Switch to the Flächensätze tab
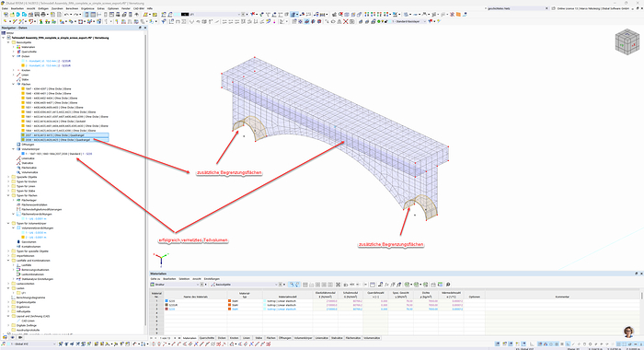This screenshot has width=644, height=350. point(352,338)
